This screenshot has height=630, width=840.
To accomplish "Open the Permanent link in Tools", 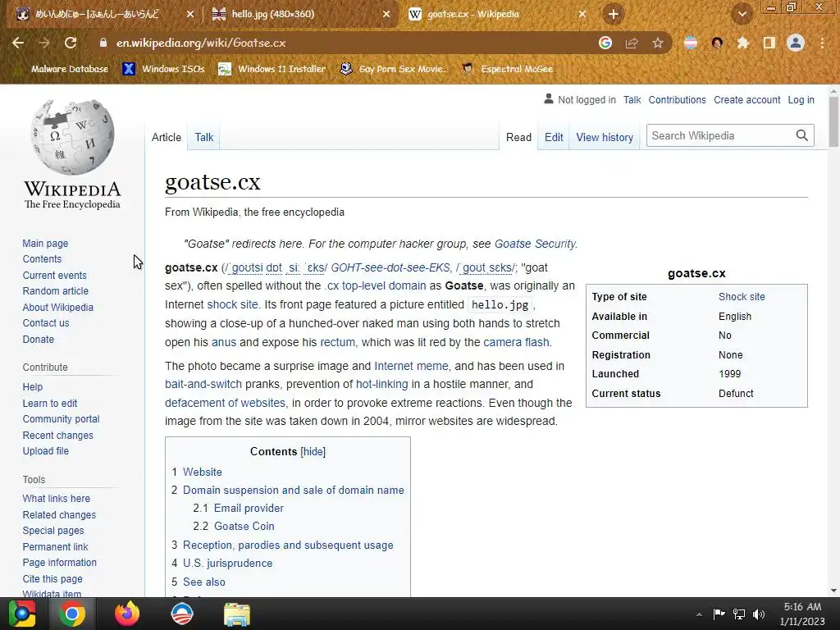I will [x=55, y=546].
